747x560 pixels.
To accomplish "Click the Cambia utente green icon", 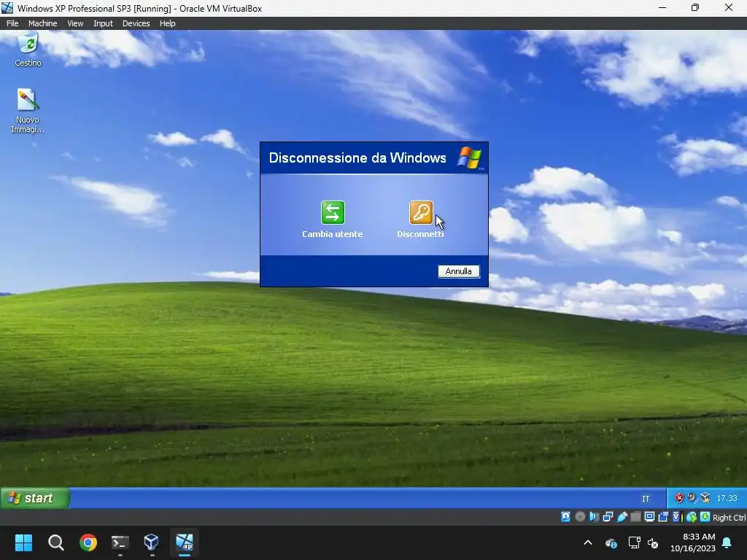I will 333,212.
